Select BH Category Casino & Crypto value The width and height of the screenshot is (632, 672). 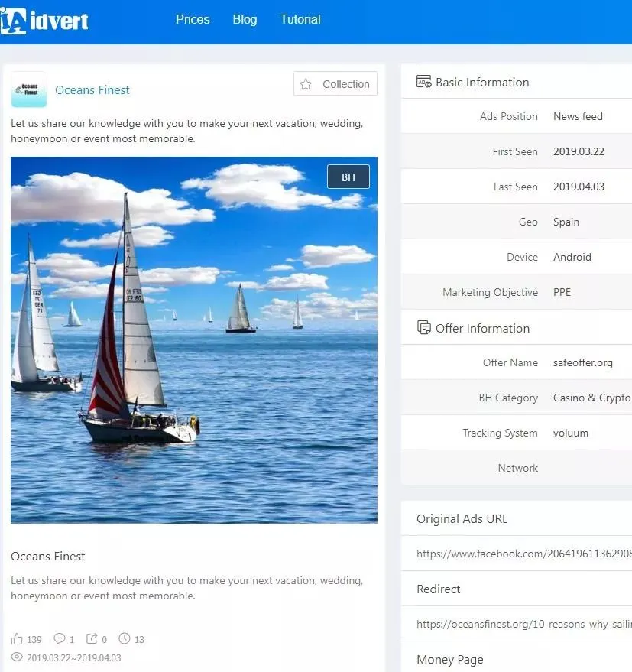pyautogui.click(x=591, y=398)
